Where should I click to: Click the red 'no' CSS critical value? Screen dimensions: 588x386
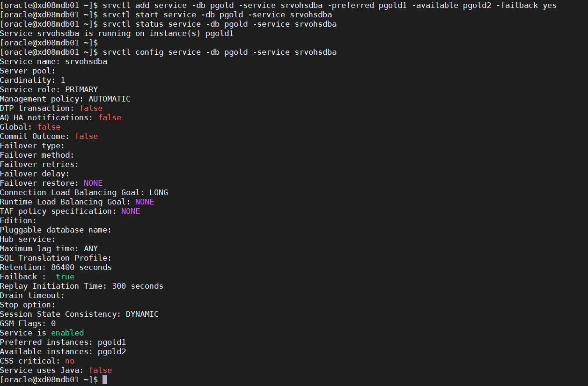tap(70, 361)
